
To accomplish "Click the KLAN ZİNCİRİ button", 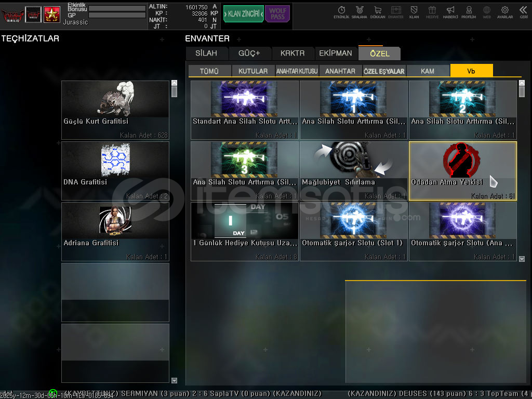I will (x=243, y=14).
